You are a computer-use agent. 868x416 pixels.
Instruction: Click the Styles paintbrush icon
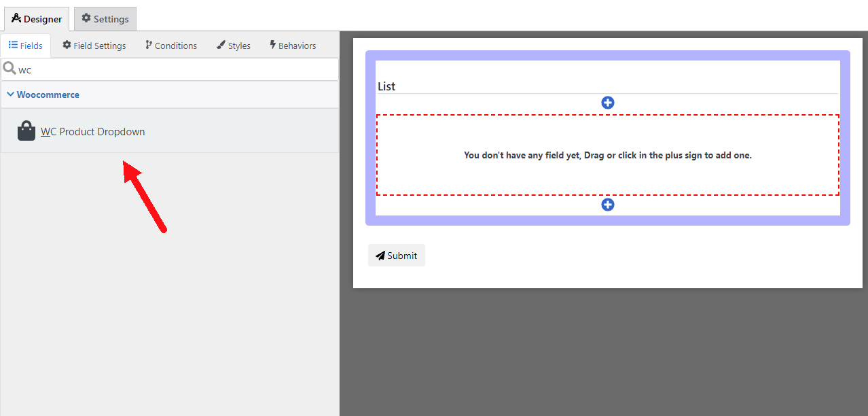click(x=221, y=45)
